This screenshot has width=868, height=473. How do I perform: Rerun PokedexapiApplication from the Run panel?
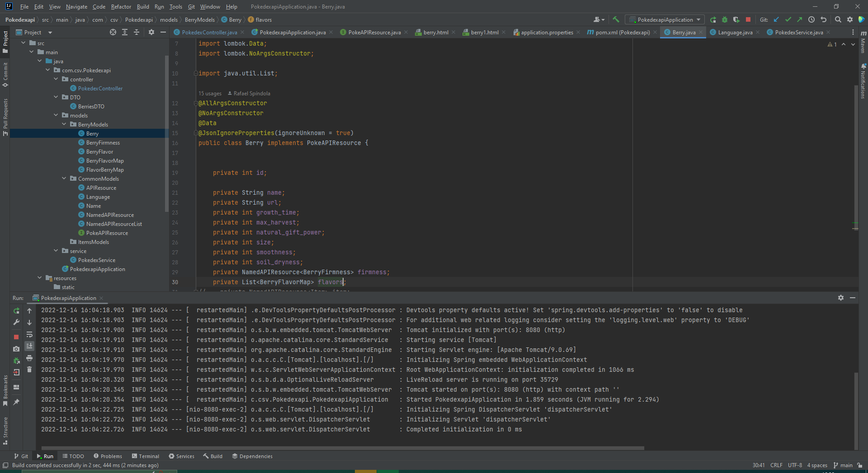click(16, 310)
